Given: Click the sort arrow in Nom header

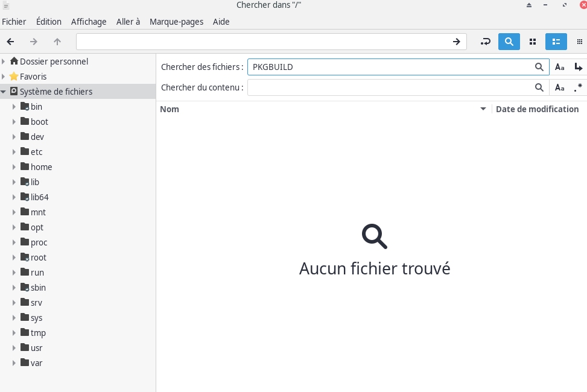Looking at the screenshot, I should tap(483, 109).
